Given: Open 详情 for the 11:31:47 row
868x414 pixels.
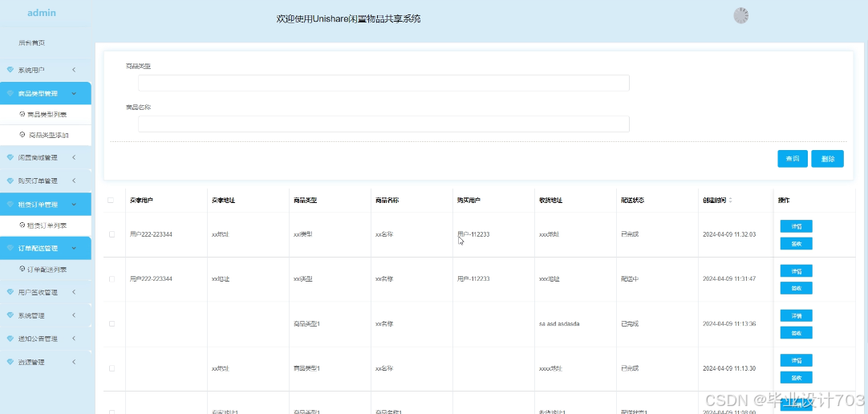Looking at the screenshot, I should [x=796, y=270].
